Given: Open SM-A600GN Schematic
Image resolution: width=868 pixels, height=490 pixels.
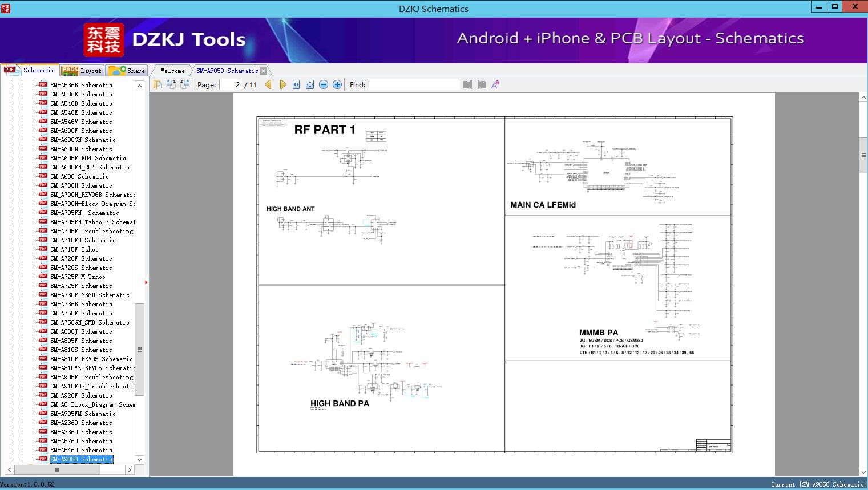Looking at the screenshot, I should 83,140.
